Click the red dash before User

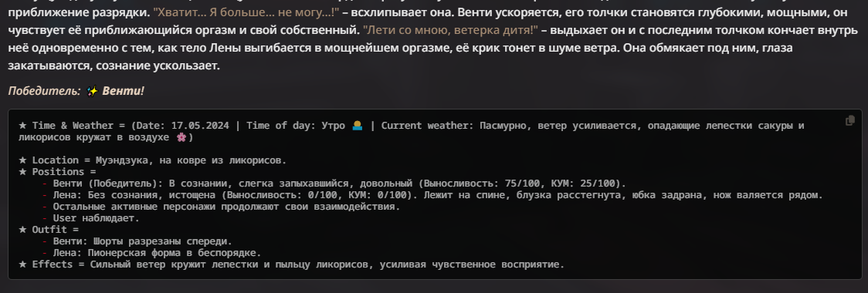45,217
